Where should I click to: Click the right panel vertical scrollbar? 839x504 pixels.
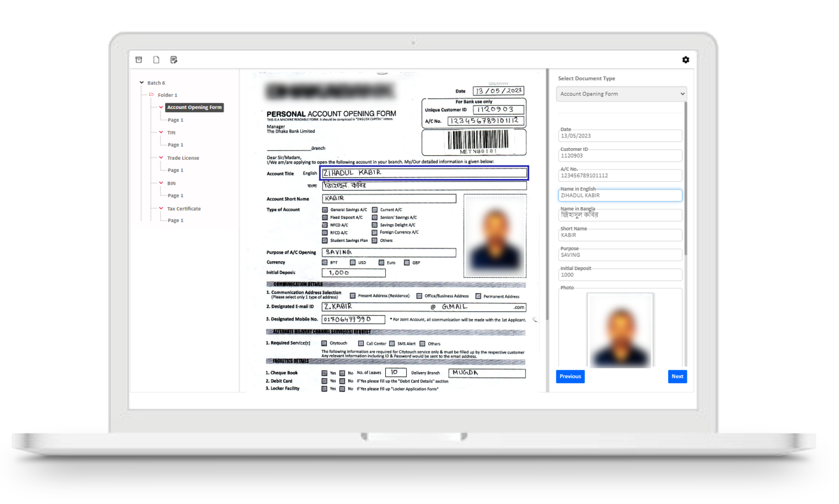[x=685, y=178]
